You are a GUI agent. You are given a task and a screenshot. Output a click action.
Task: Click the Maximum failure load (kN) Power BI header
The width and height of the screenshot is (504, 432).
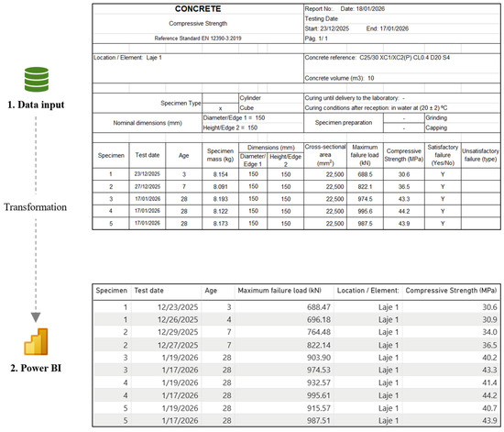click(279, 291)
